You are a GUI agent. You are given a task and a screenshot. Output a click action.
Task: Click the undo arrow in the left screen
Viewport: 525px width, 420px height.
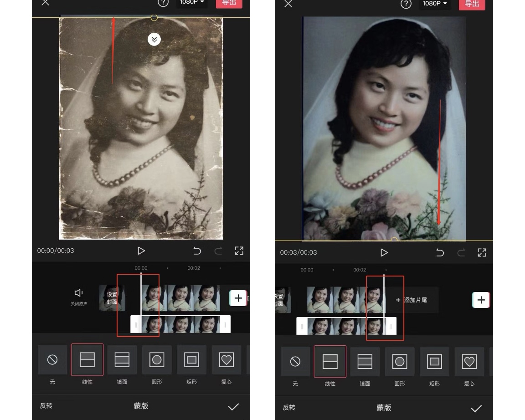point(197,251)
